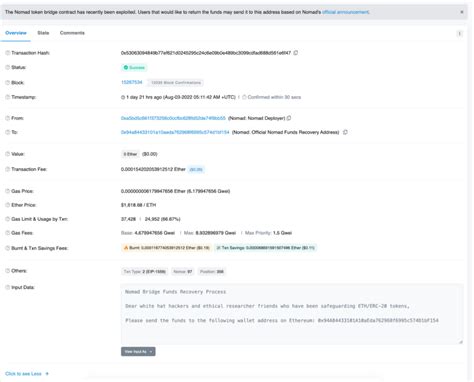This screenshot has height=382, width=474.
Task: Collapse details with Click to see Less
Action: point(27,374)
